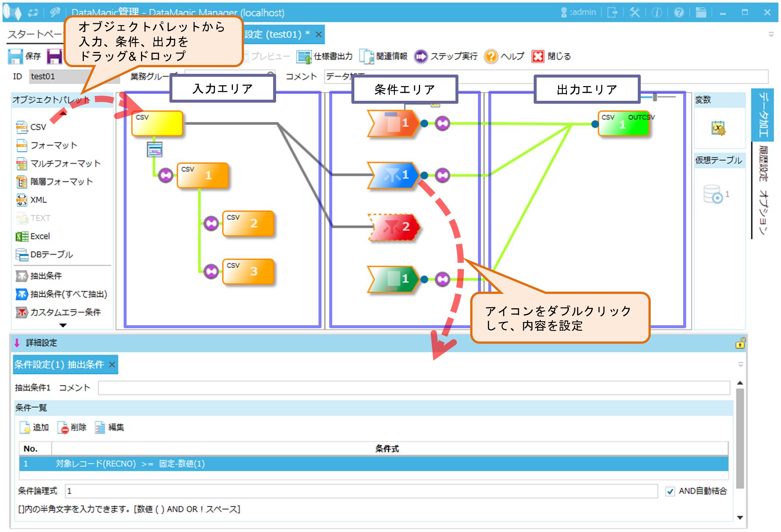
Task: Click the layout icon below yellow CSV node
Action: 155,150
